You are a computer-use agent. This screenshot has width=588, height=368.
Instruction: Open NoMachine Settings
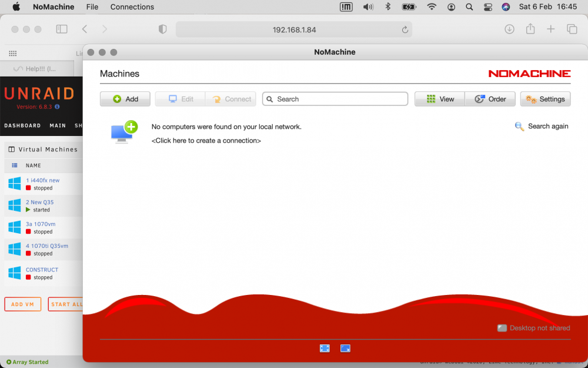[x=545, y=99]
